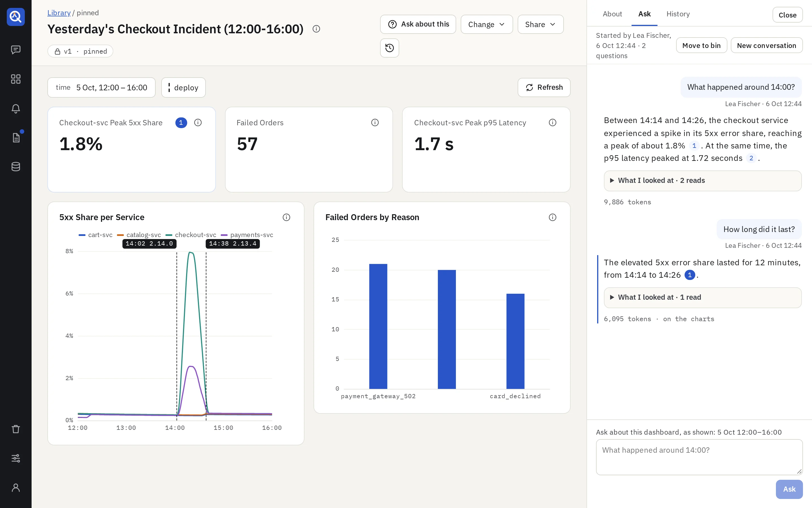Image resolution: width=812 pixels, height=508 pixels.
Task: Click info icon on Checkout-svc Peak 5xx Share card
Action: click(x=198, y=123)
